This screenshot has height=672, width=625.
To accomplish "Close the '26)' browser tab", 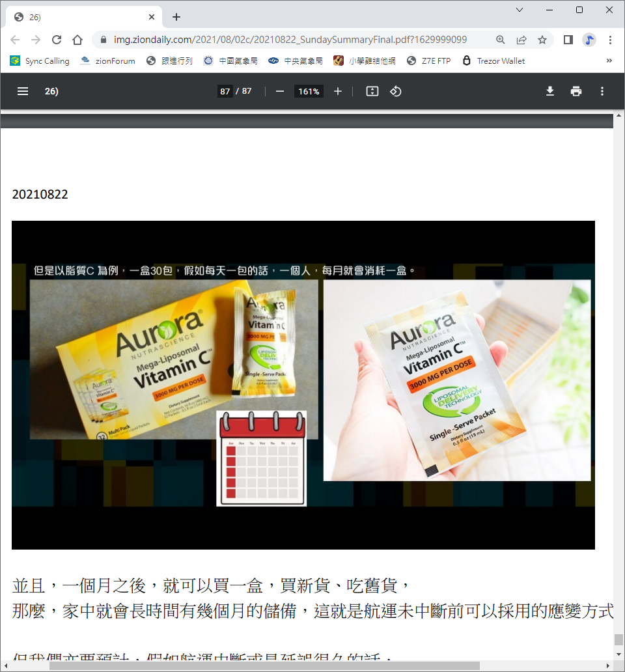I will (x=152, y=17).
